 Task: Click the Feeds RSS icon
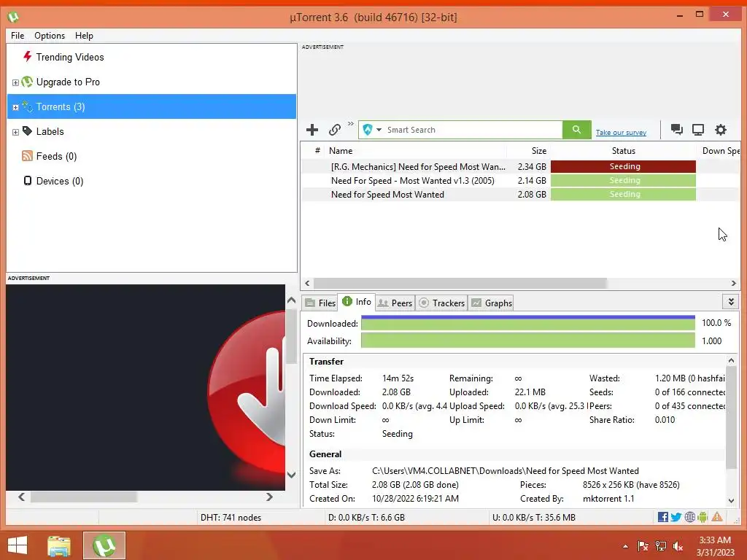[x=28, y=156]
